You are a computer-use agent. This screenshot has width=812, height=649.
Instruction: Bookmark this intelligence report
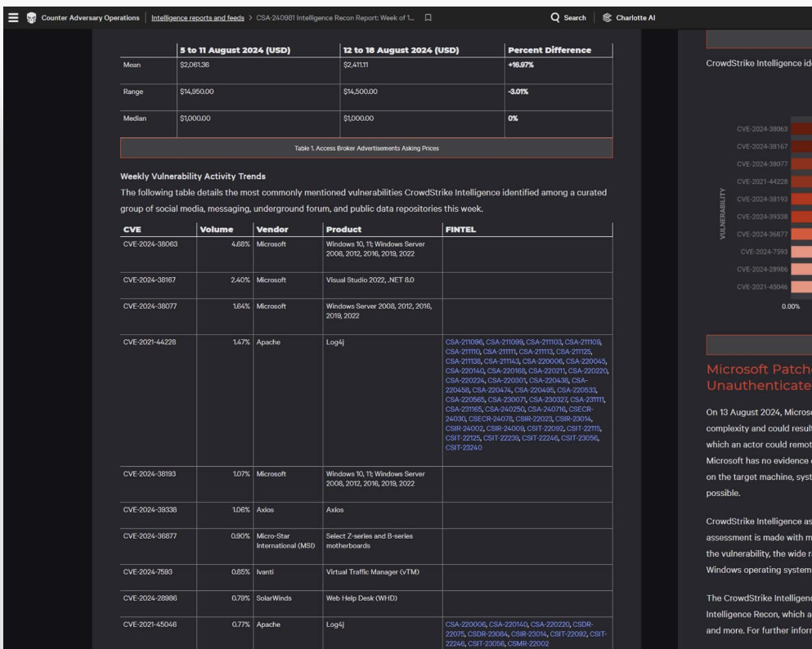pos(428,18)
